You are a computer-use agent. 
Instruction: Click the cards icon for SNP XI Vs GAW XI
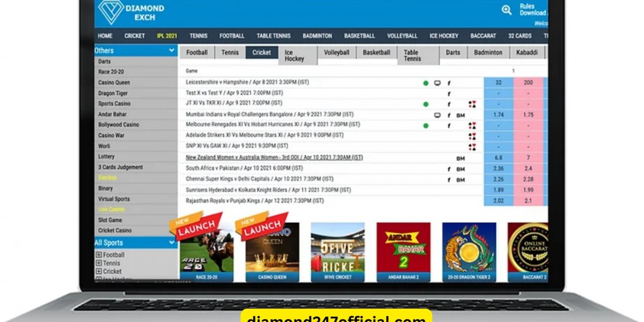pos(472,147)
